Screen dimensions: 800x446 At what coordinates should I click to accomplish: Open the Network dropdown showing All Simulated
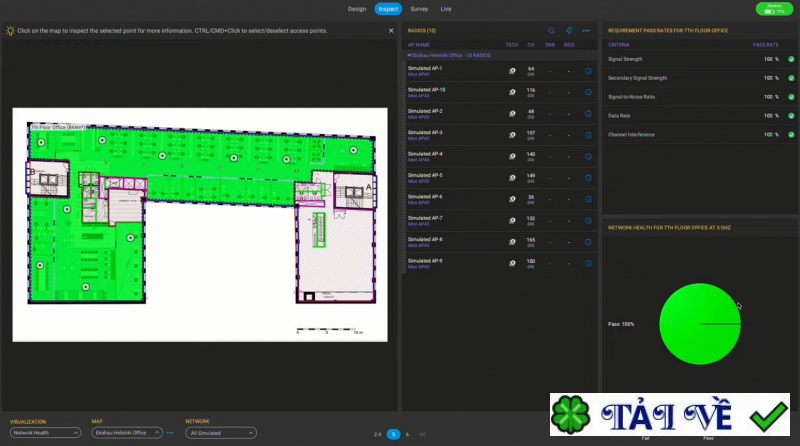click(220, 433)
